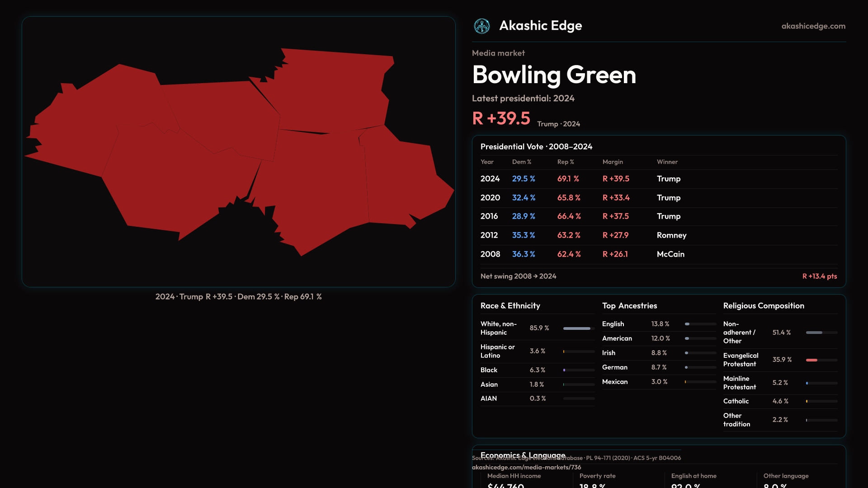Viewport: 868px width, 488px height.
Task: Click the White non-Hispanic percentage bar
Action: click(578, 328)
